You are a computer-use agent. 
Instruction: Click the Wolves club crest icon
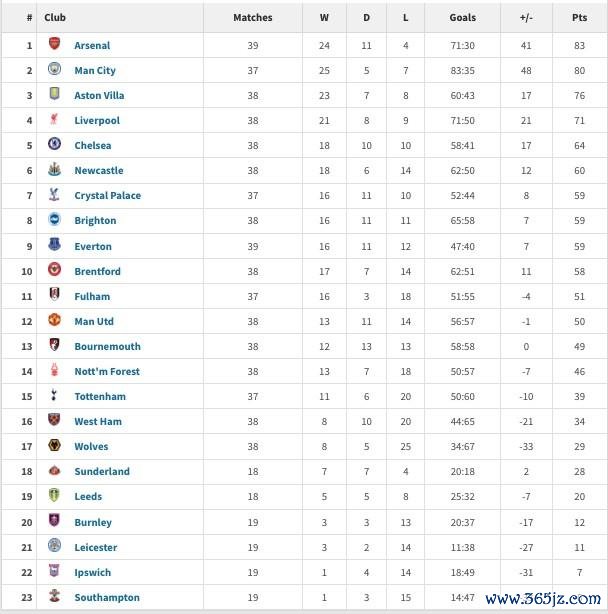pyautogui.click(x=54, y=446)
